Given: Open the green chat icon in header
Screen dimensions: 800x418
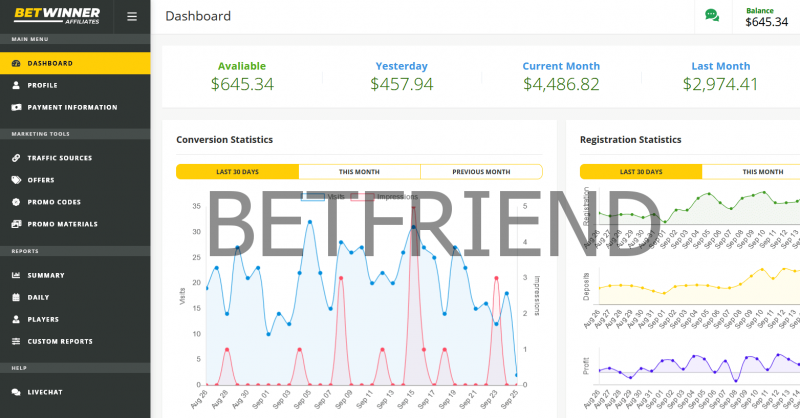Looking at the screenshot, I should (x=712, y=15).
